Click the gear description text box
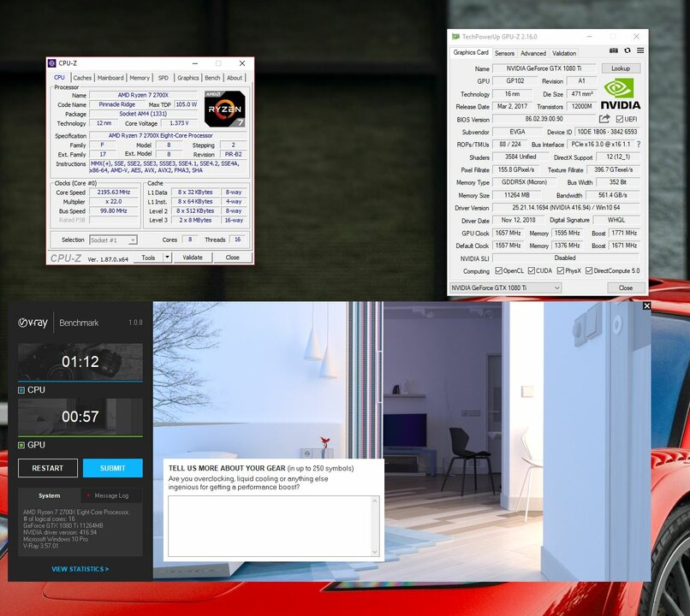Viewport: 690px width, 616px height. 270,526
